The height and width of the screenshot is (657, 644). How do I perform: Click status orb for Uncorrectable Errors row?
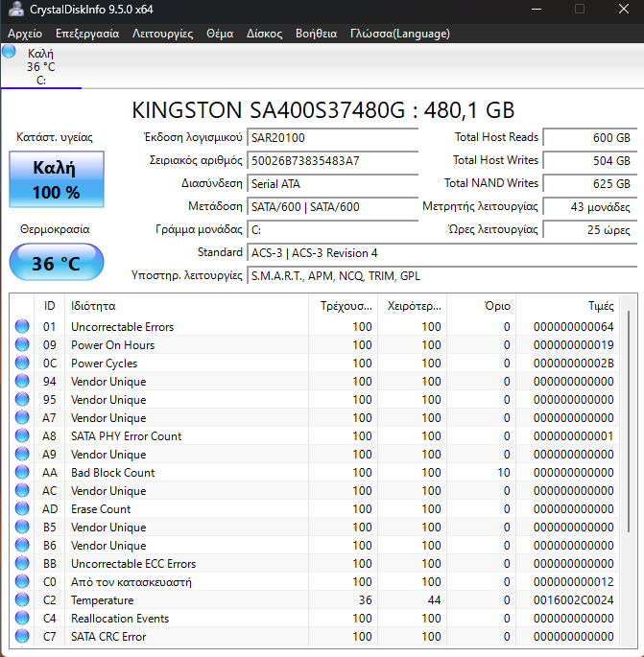[22, 326]
